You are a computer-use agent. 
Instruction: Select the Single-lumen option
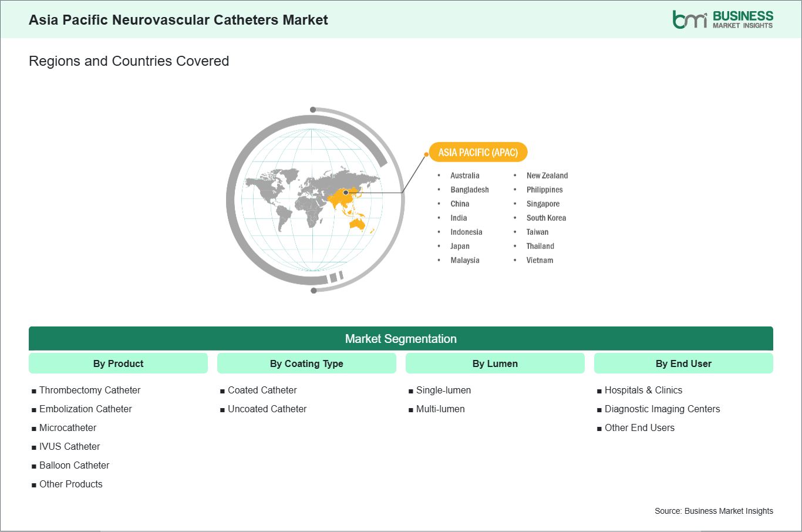coord(443,390)
